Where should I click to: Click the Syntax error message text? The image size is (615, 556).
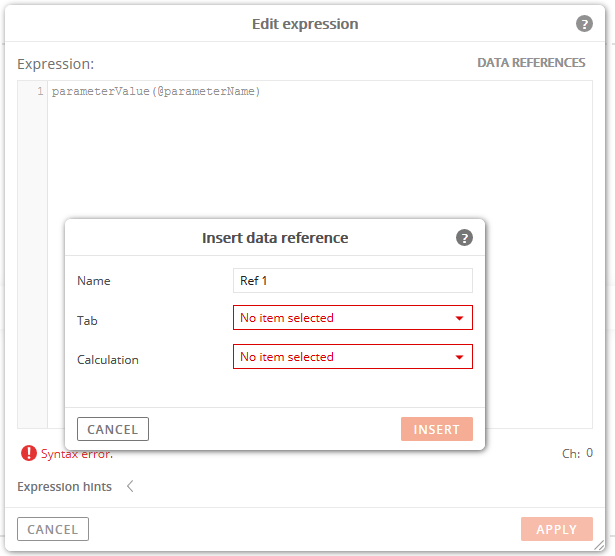pyautogui.click(x=76, y=454)
